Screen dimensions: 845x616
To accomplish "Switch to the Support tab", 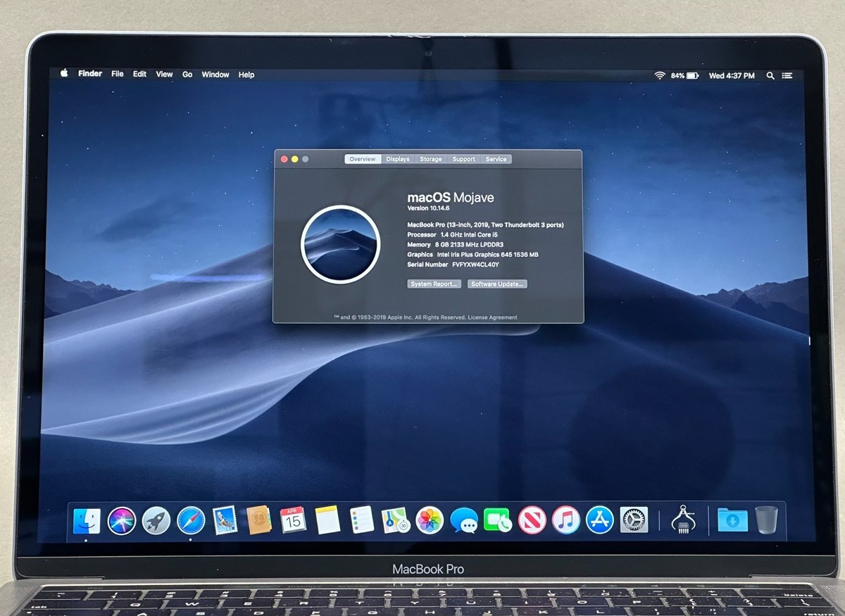I will tap(464, 159).
